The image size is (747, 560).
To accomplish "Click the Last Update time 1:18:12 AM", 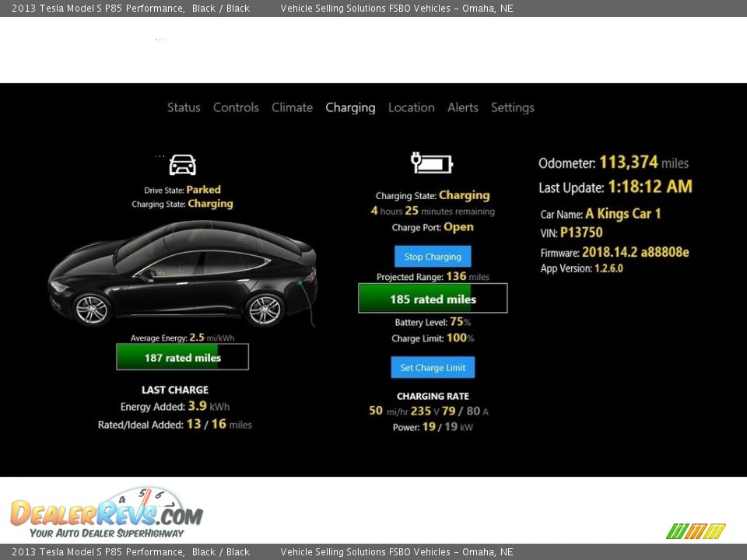I will point(650,187).
